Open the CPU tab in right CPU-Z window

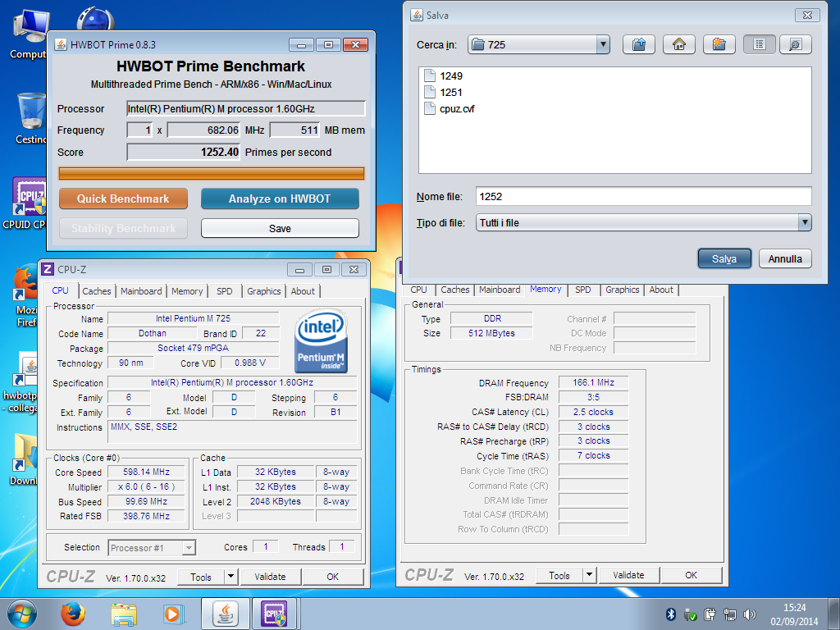[x=418, y=290]
